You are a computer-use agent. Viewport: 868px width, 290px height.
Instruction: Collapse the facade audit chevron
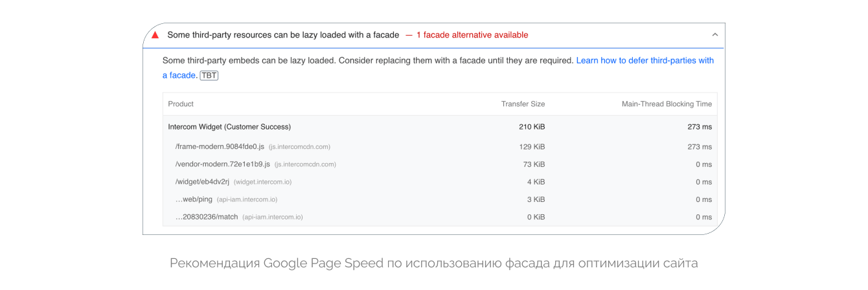point(715,35)
